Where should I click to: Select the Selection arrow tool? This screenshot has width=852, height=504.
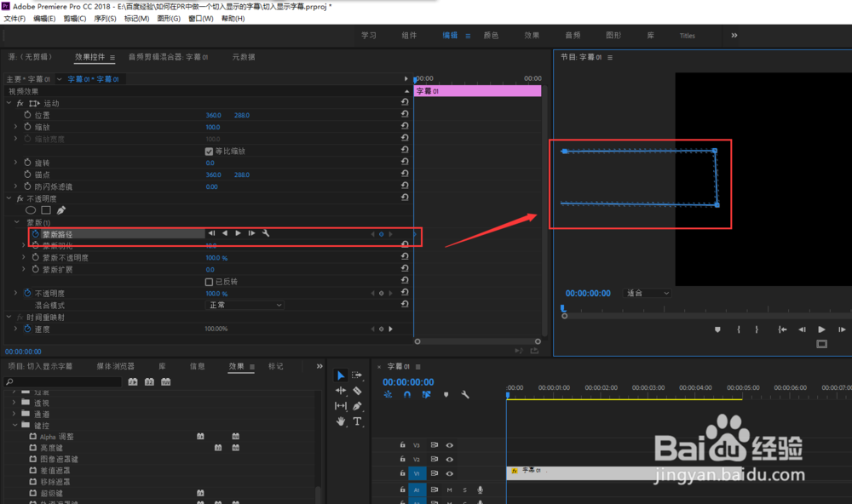tap(340, 375)
